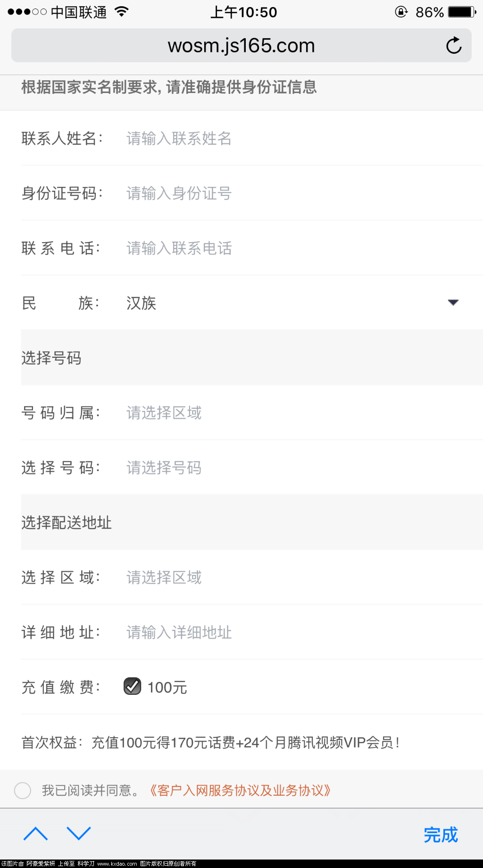Image resolution: width=483 pixels, height=868 pixels.
Task: Tap the Wi-Fi icon in status bar
Action: coord(122,12)
